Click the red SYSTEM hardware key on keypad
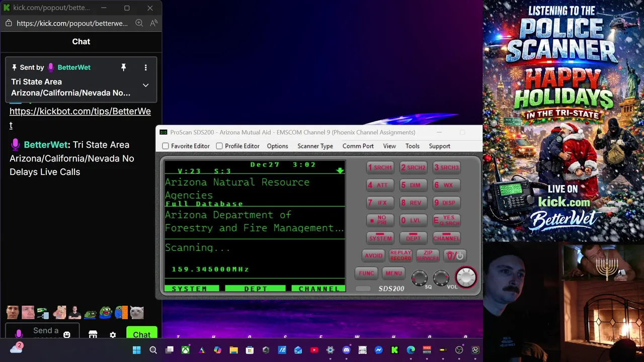644x362 pixels. [380, 238]
